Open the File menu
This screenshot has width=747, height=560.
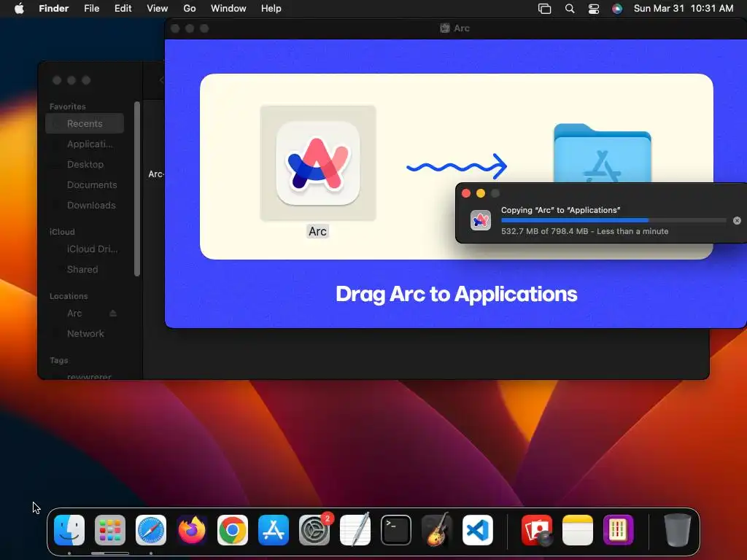[91, 9]
